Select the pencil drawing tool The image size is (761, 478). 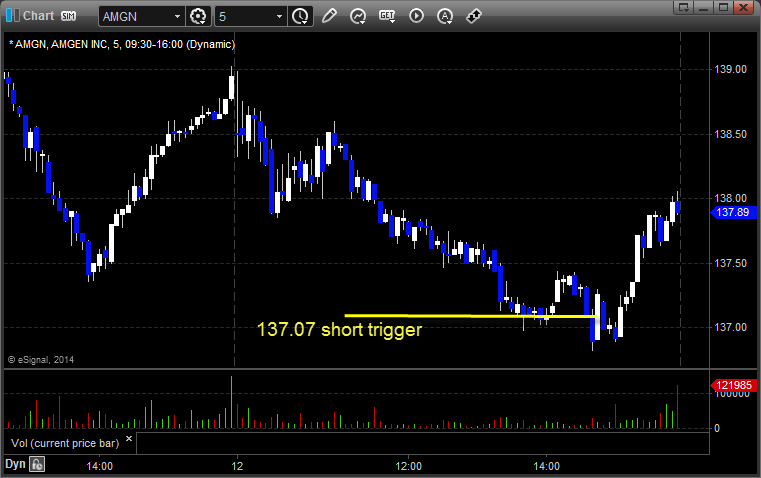coord(329,16)
